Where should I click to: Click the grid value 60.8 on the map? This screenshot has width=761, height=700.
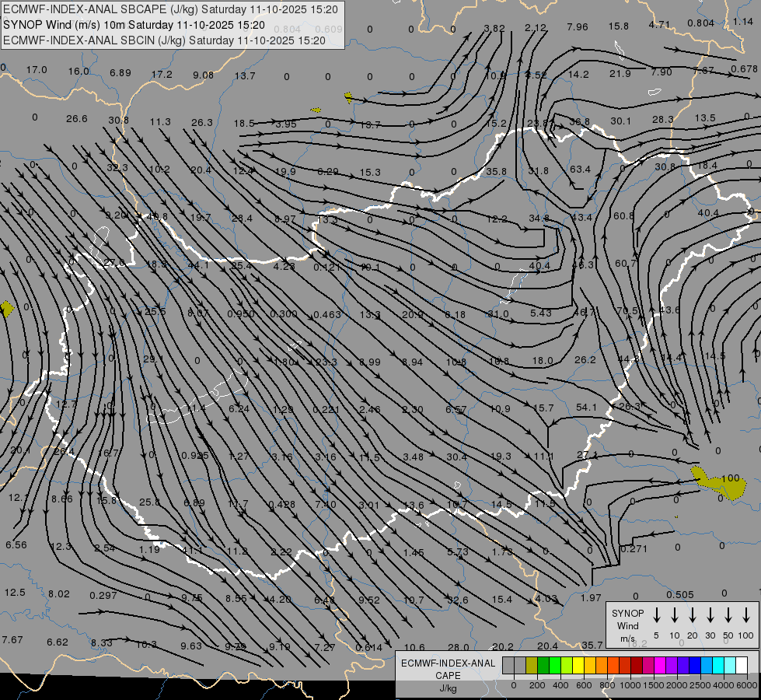click(623, 215)
